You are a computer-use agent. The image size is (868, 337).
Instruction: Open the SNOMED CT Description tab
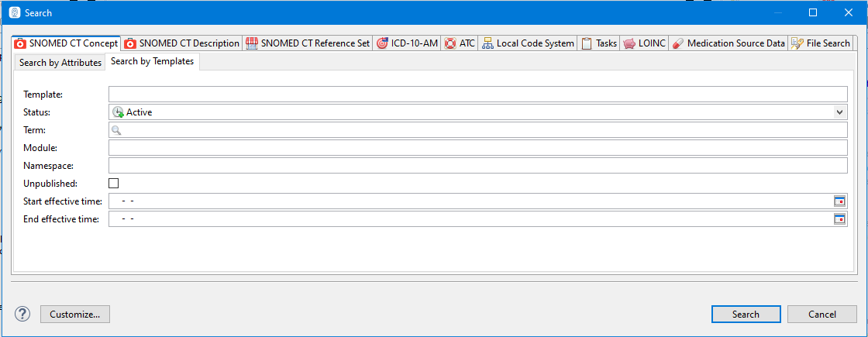coord(182,43)
